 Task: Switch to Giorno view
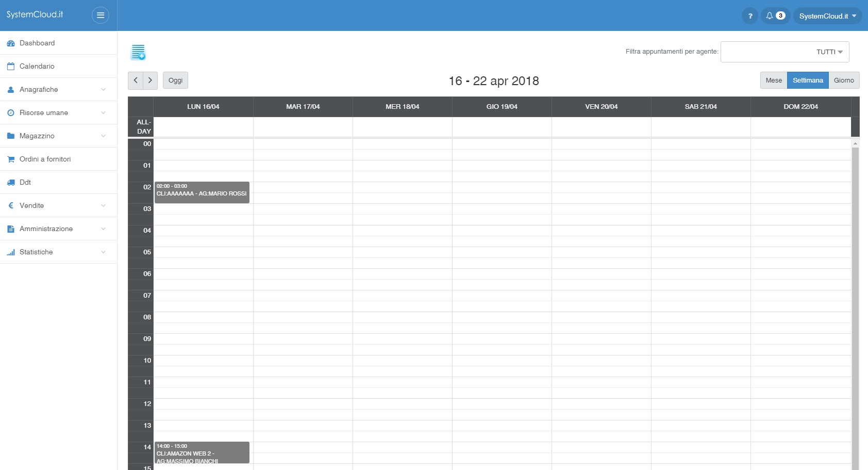[x=843, y=80]
